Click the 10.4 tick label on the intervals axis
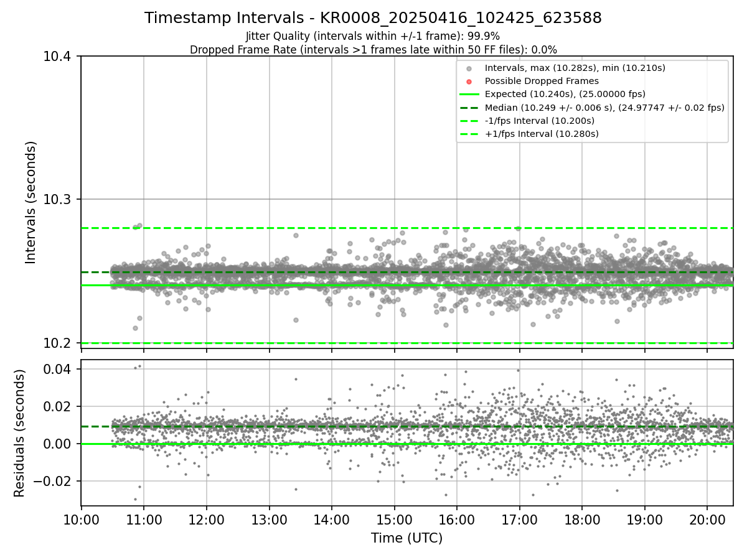Image resolution: width=747 pixels, height=560 pixels. click(x=59, y=57)
